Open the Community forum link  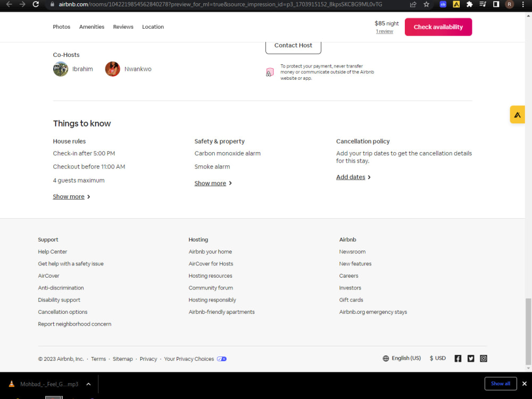(x=211, y=288)
